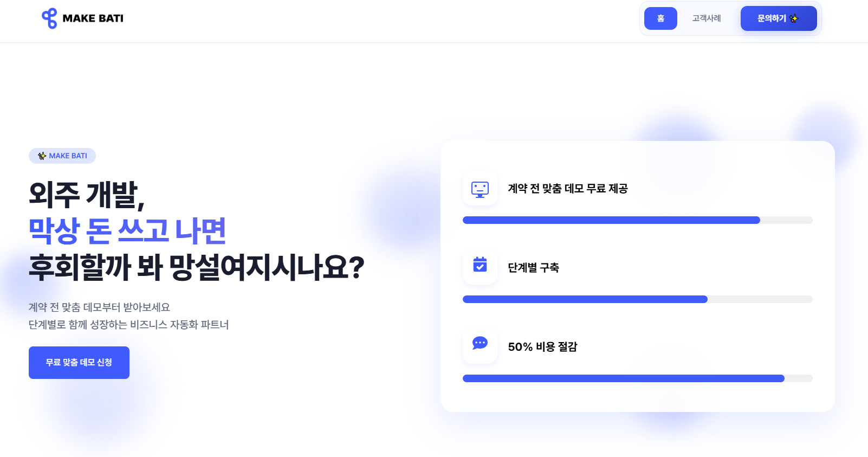Open the 고객사례 page
This screenshot has width=868, height=457.
pos(706,18)
